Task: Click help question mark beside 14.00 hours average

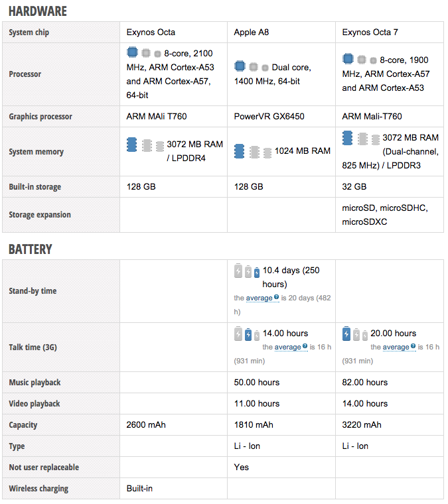Action: 305,347
